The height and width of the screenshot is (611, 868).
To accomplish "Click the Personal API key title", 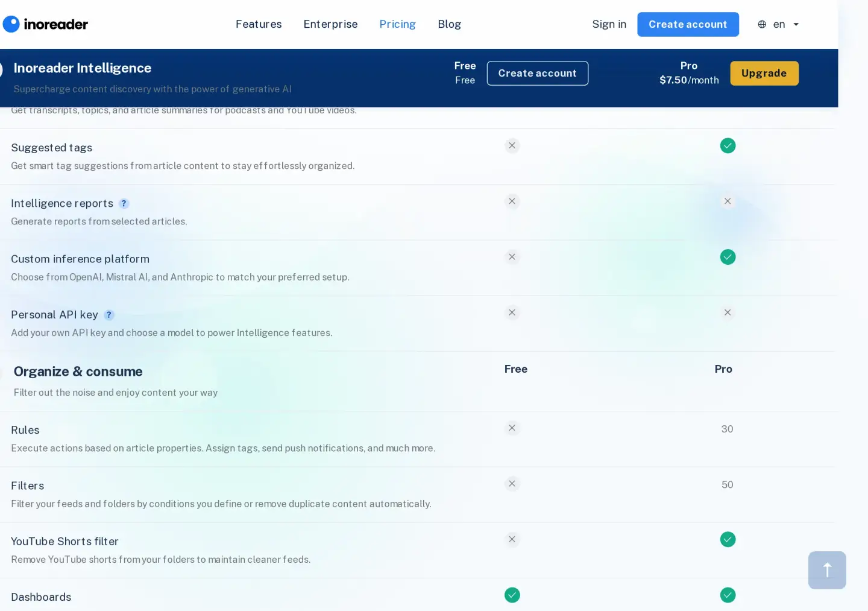I will [x=54, y=314].
